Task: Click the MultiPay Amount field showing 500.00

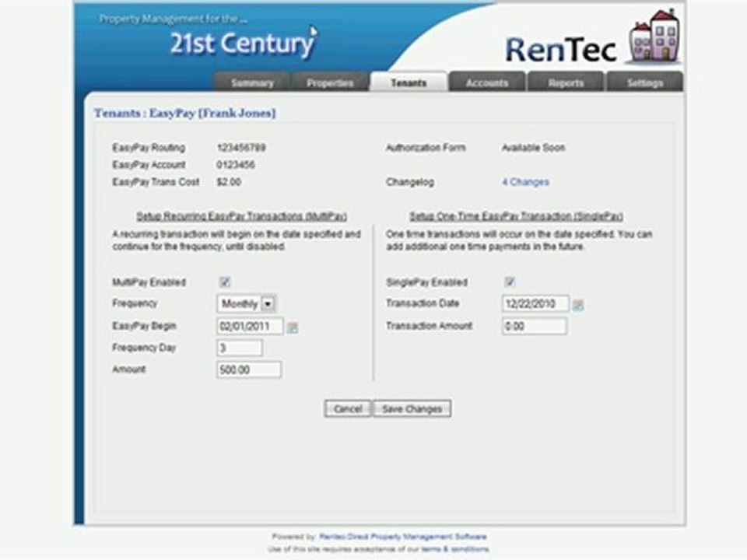Action: [x=249, y=370]
